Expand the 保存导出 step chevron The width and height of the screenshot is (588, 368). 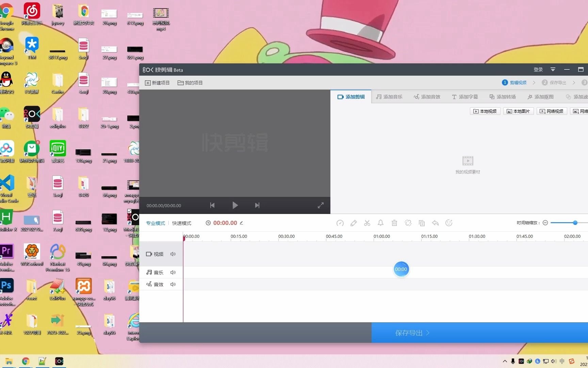coord(573,82)
